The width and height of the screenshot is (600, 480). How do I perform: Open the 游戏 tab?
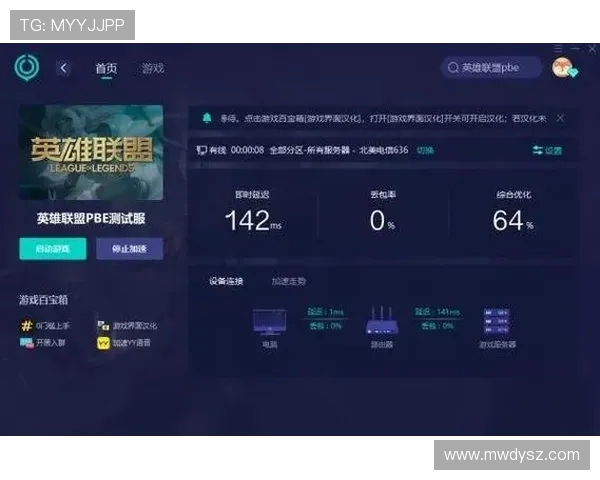pyautogui.click(x=153, y=69)
